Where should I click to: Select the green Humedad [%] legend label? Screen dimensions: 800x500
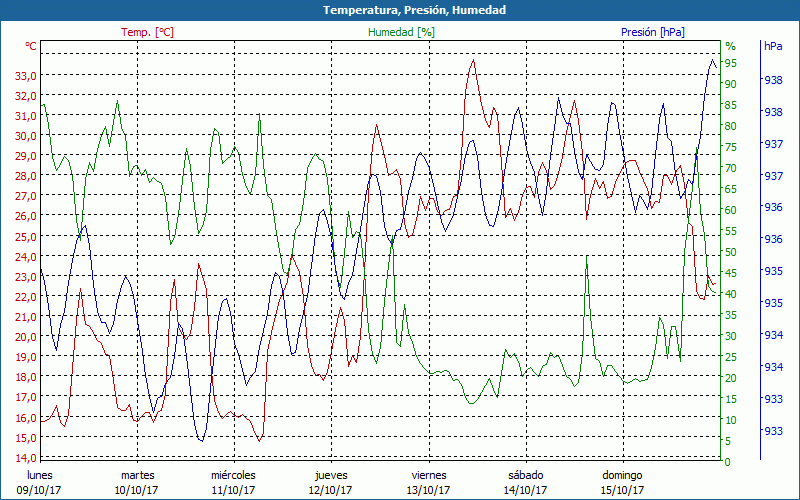pos(401,32)
